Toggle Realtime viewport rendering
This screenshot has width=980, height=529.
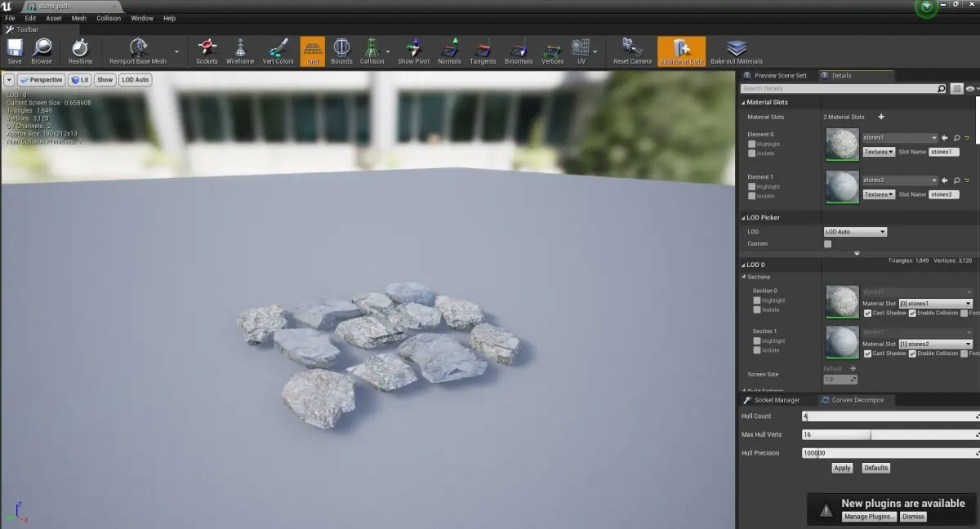point(80,51)
